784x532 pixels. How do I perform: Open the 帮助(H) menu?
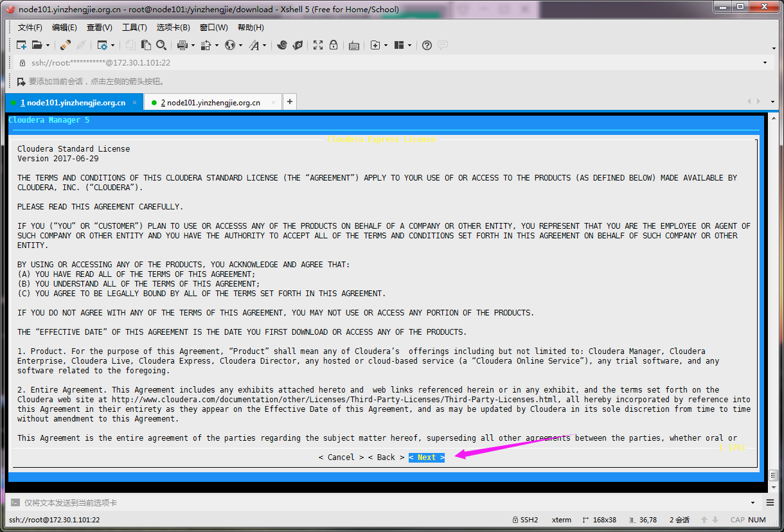pyautogui.click(x=251, y=28)
